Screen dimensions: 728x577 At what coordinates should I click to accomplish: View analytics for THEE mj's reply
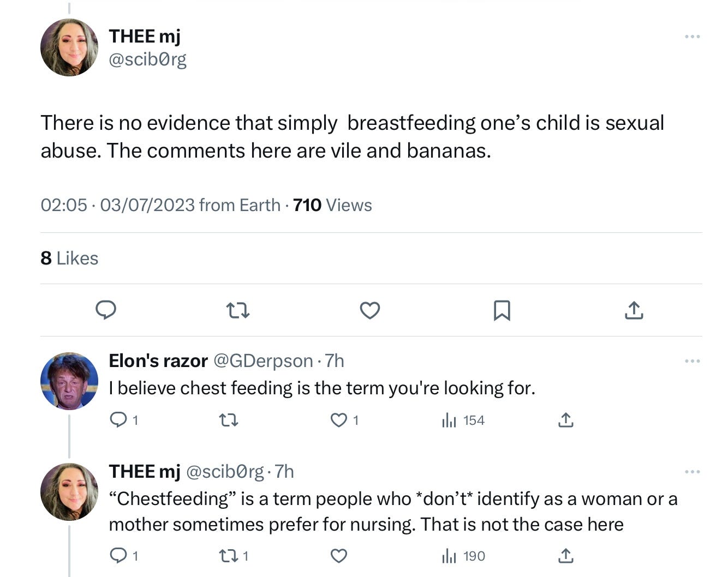click(449, 556)
